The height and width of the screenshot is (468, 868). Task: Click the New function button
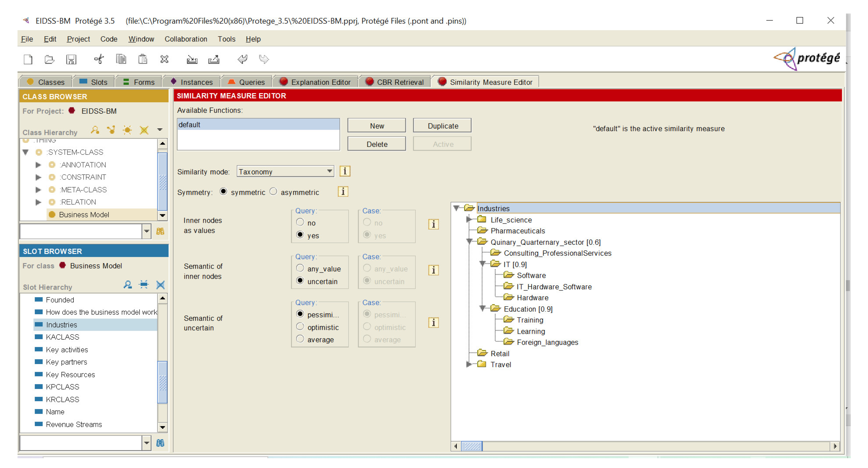(x=376, y=126)
